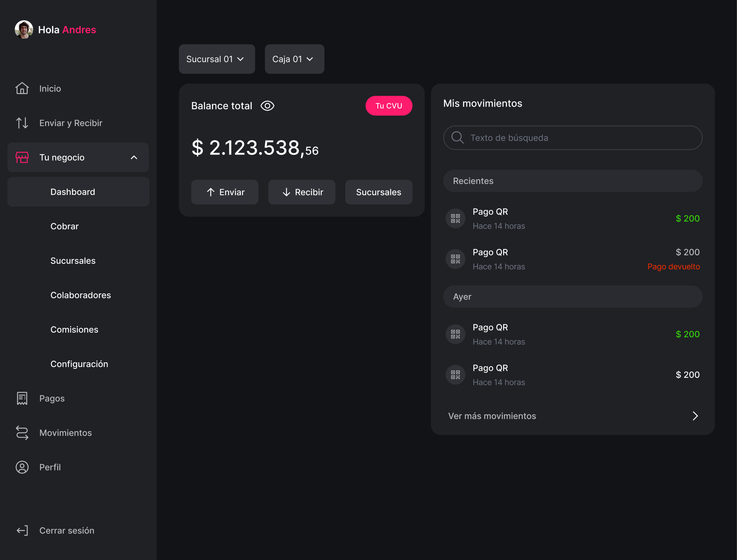Open the Sucursal 01 dropdown
This screenshot has height=560, width=737.
217,59
